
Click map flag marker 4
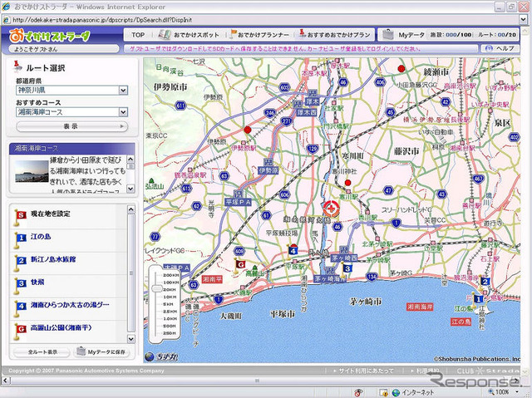pos(292,250)
